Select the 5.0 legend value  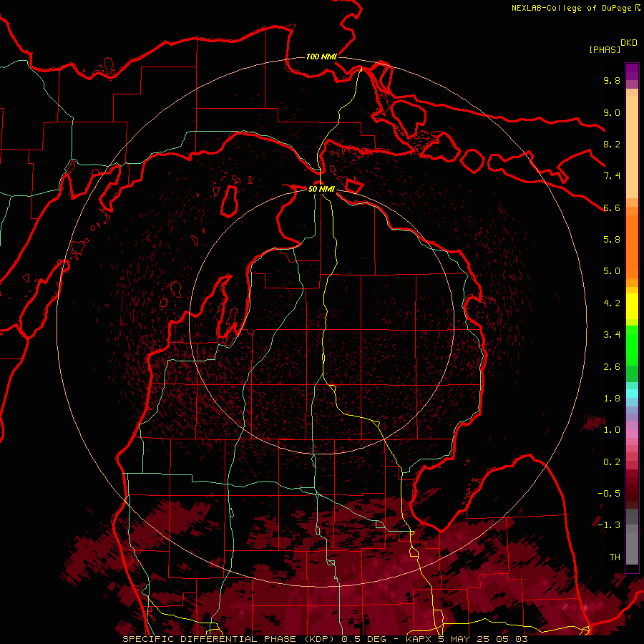(x=612, y=271)
